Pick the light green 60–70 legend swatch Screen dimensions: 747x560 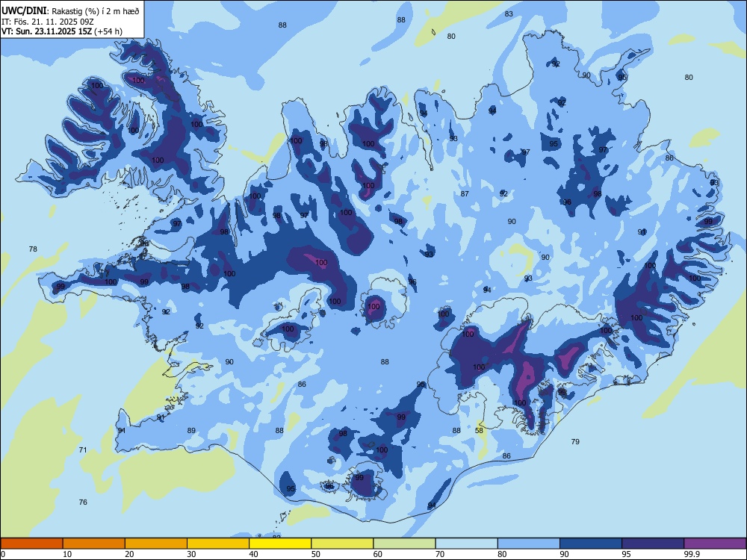coord(404,544)
